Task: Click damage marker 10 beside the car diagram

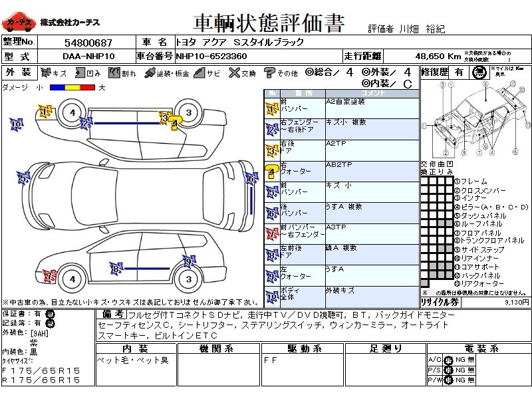Action: coord(16,124)
